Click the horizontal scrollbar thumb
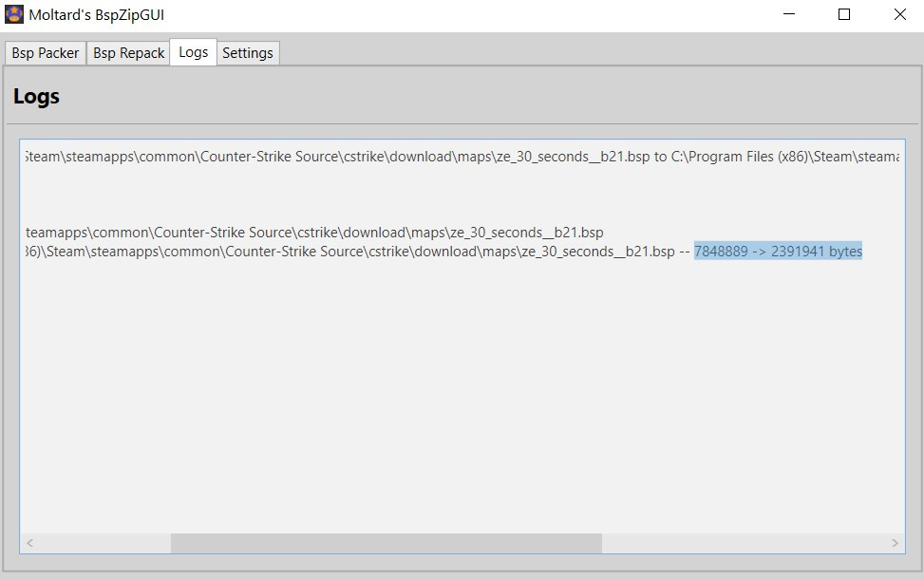 (x=385, y=544)
